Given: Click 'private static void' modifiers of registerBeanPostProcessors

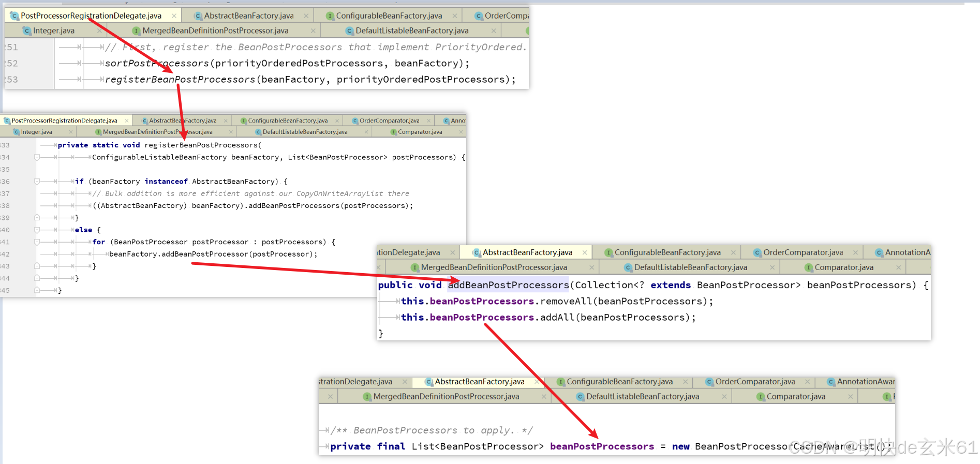Looking at the screenshot, I should coord(99,145).
